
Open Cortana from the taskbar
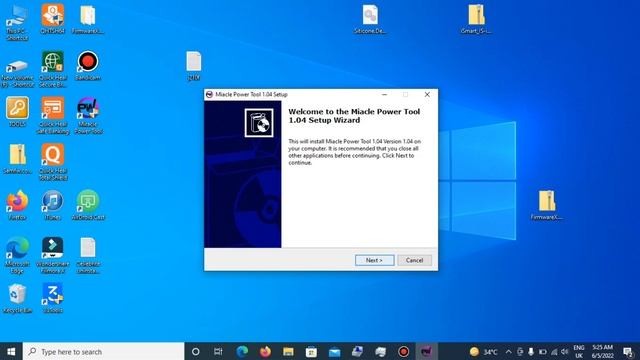[x=196, y=351]
